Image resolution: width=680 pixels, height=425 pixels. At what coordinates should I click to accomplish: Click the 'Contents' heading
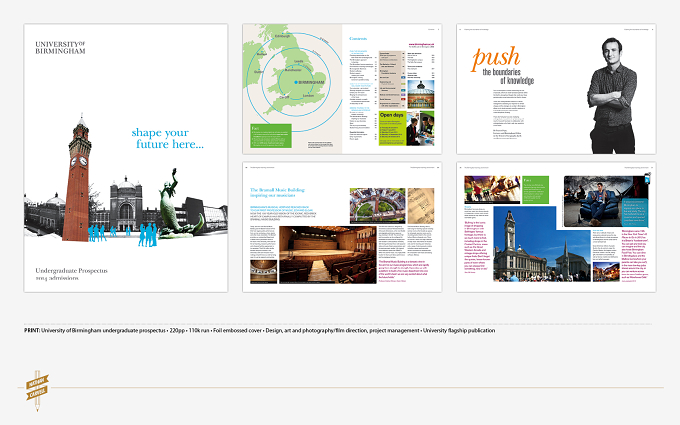point(358,39)
